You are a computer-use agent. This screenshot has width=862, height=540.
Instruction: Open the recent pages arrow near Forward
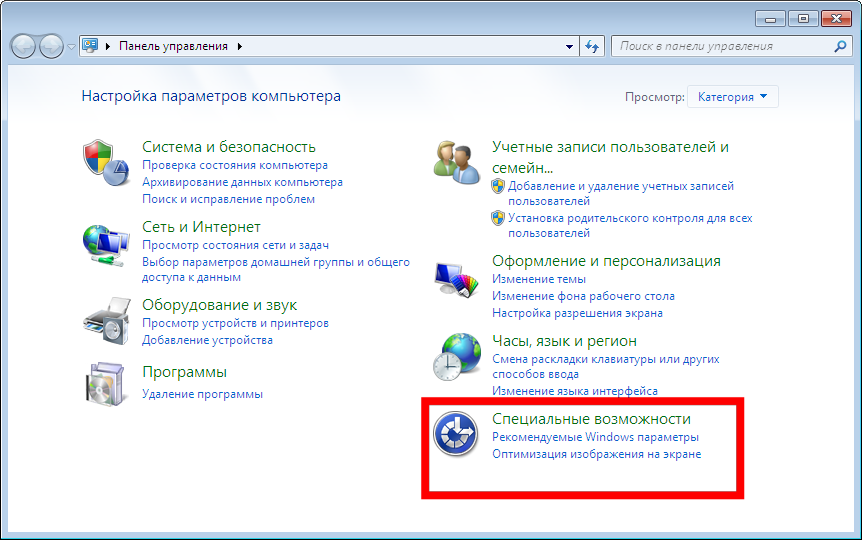[71, 47]
